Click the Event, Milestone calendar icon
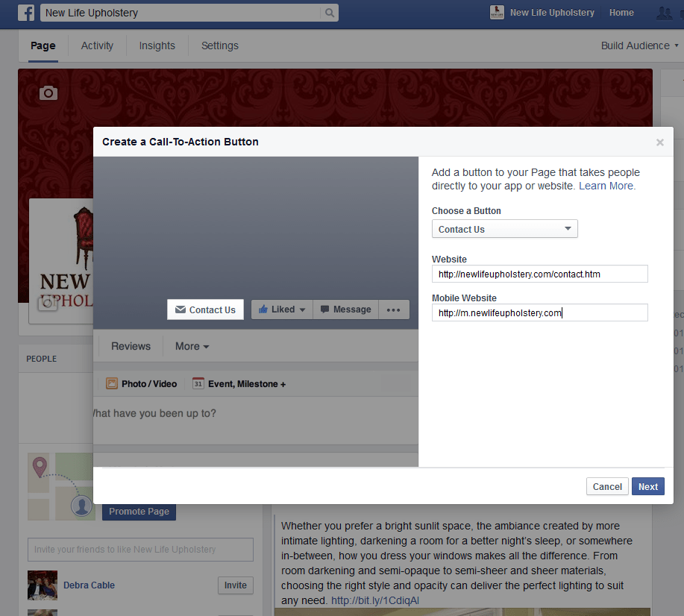The width and height of the screenshot is (684, 616). (198, 383)
